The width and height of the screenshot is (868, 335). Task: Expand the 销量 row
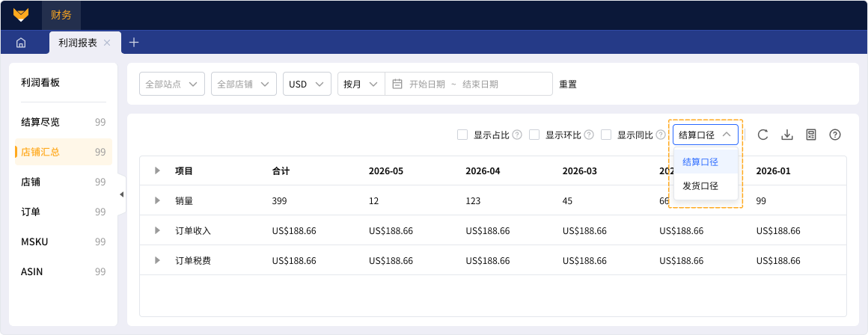[158, 200]
